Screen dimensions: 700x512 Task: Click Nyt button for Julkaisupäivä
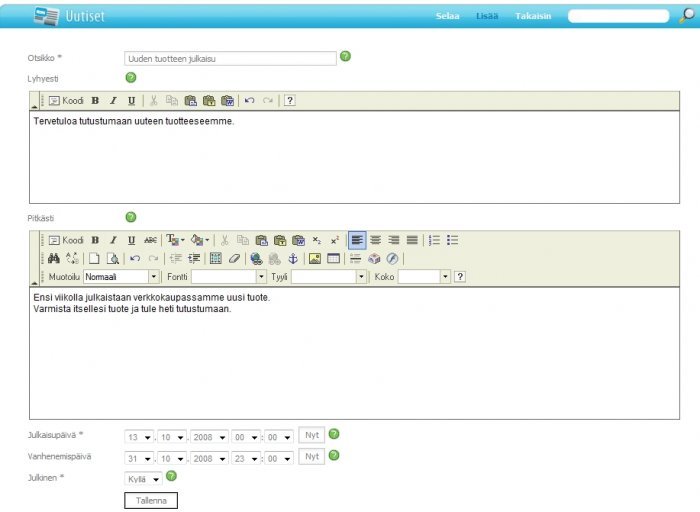(312, 435)
